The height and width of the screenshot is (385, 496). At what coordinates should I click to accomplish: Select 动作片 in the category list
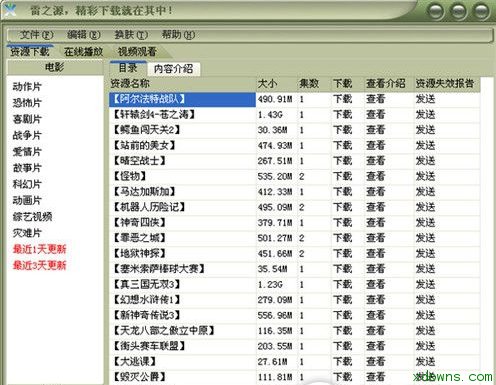(x=27, y=87)
